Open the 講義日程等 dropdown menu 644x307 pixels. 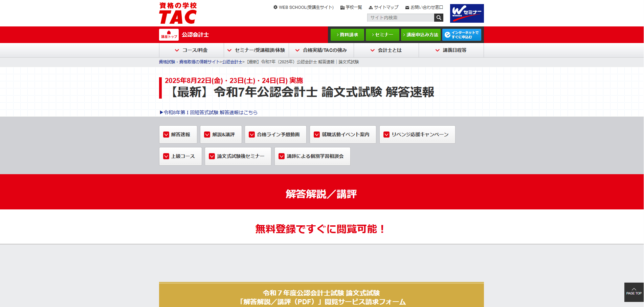(451, 50)
